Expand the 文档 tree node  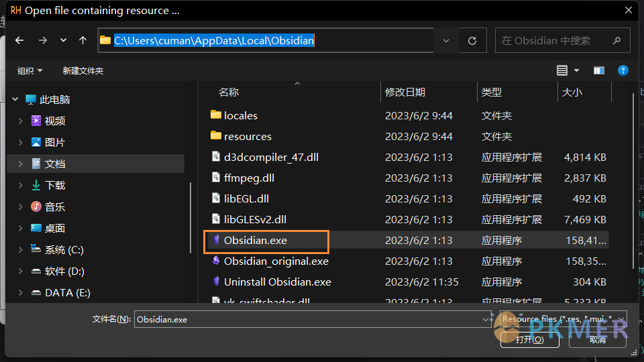(21, 164)
